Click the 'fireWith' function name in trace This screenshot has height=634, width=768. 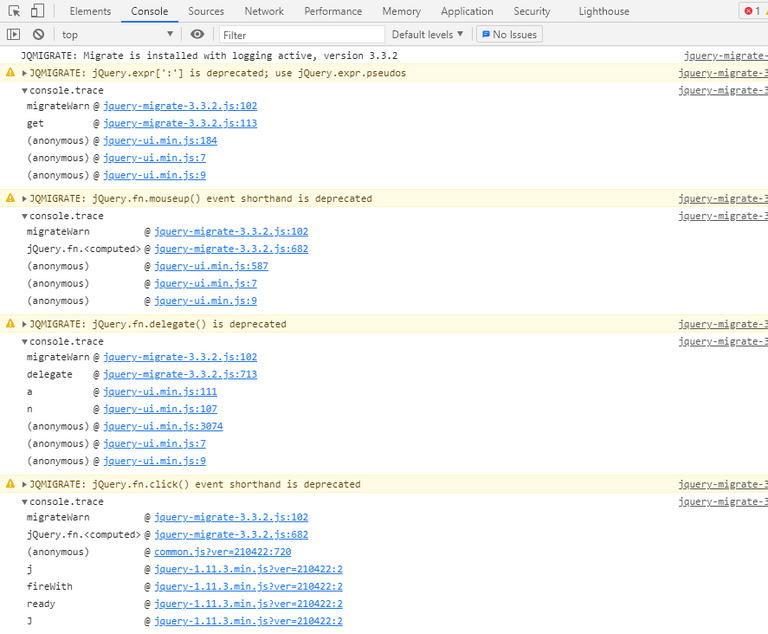click(x=49, y=586)
